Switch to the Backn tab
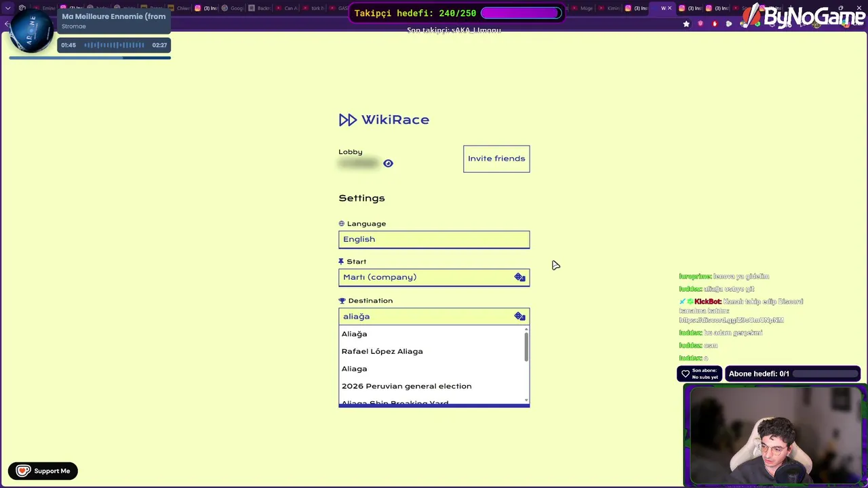868x488 pixels. pyautogui.click(x=259, y=8)
